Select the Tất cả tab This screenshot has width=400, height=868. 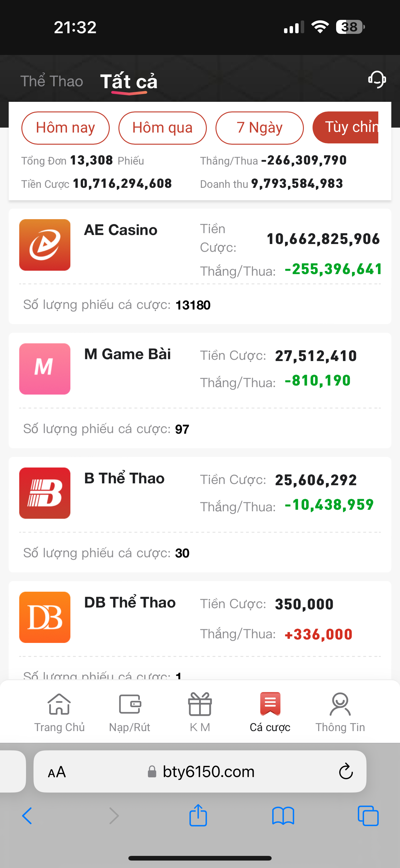(x=129, y=81)
